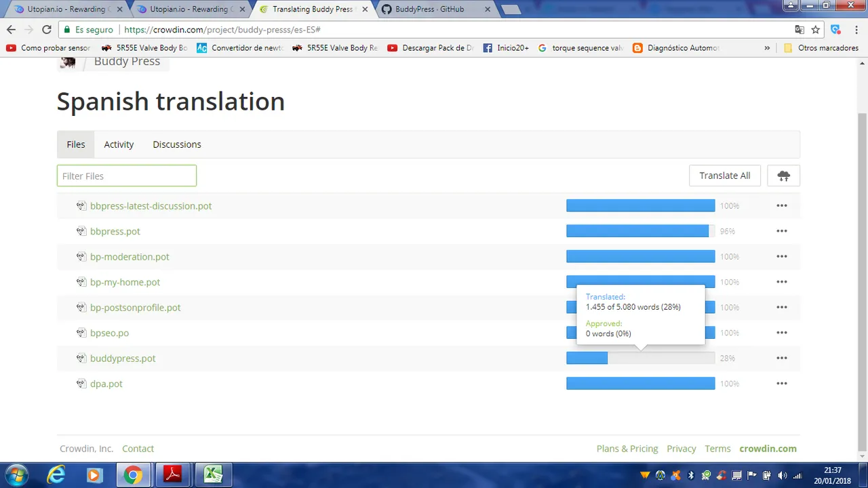Open Excel from taskbar
This screenshot has height=488, width=868.
(213, 475)
